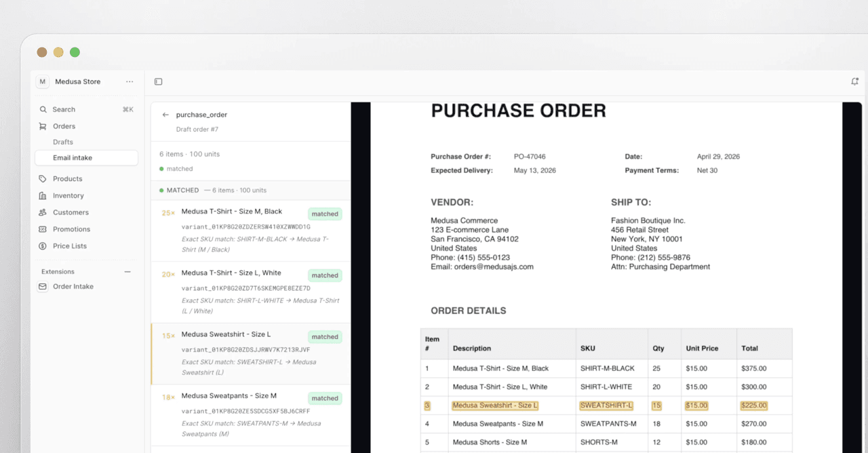Viewport: 868px width, 453px height.
Task: Click the Search magnifier icon
Action: 43,109
